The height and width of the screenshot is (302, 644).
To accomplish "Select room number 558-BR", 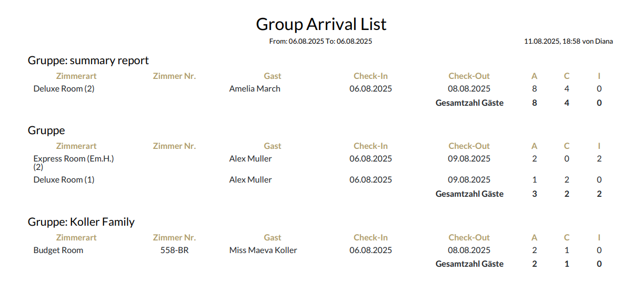I will pos(174,250).
